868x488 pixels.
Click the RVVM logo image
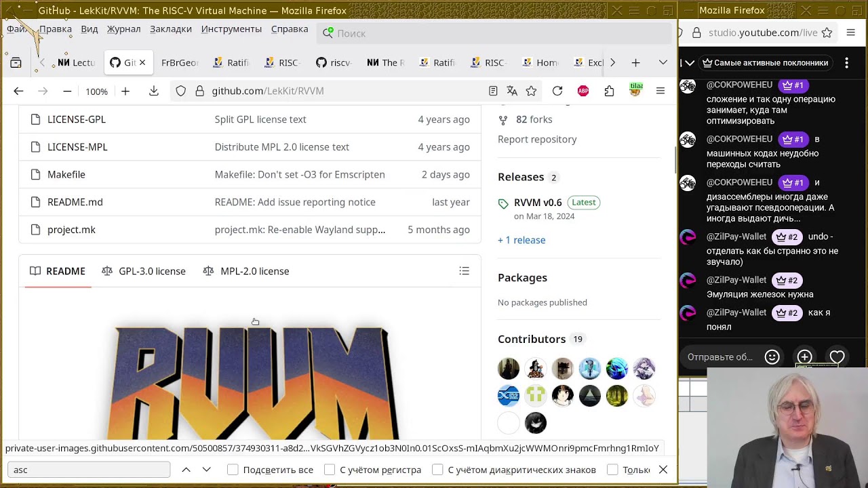coord(252,383)
